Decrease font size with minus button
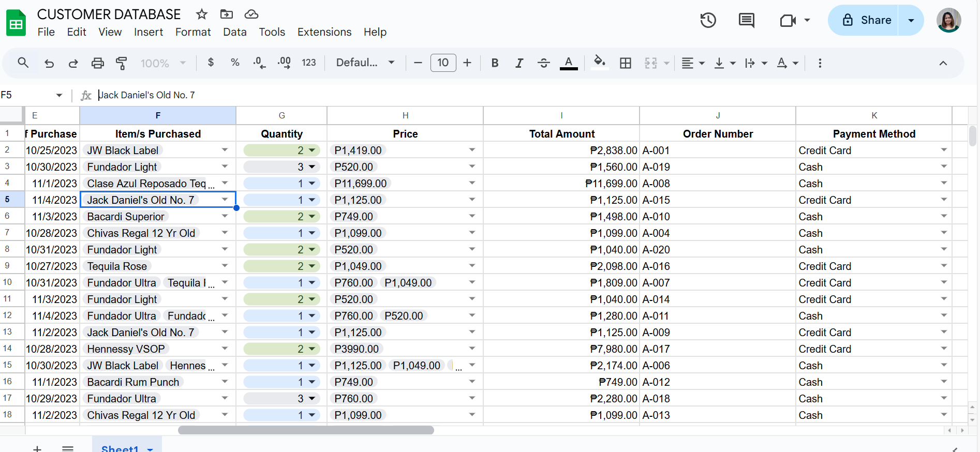Viewport: 980px width, 452px height. tap(418, 63)
